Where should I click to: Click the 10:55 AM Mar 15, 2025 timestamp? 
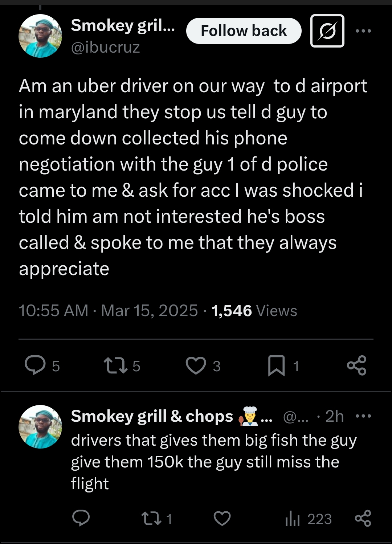pos(108,311)
